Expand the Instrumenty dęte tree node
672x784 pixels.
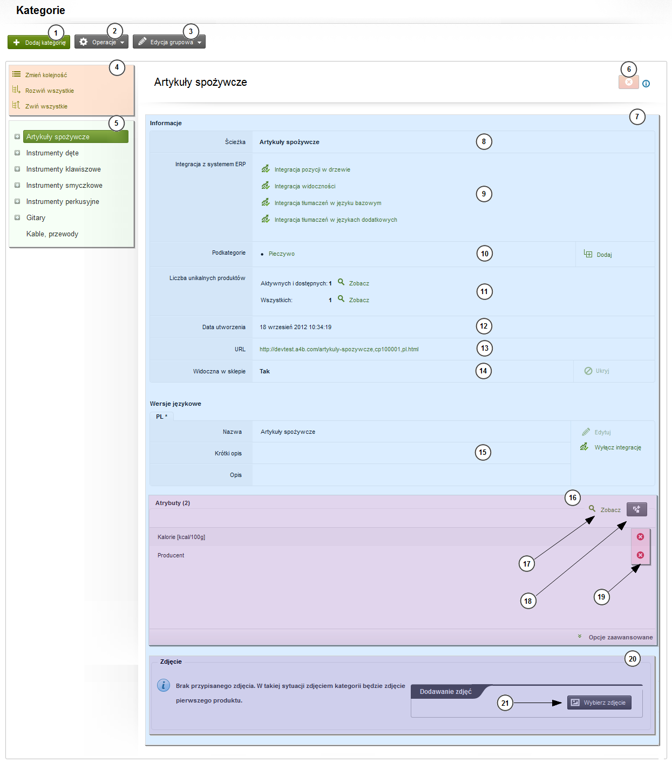[x=17, y=153]
